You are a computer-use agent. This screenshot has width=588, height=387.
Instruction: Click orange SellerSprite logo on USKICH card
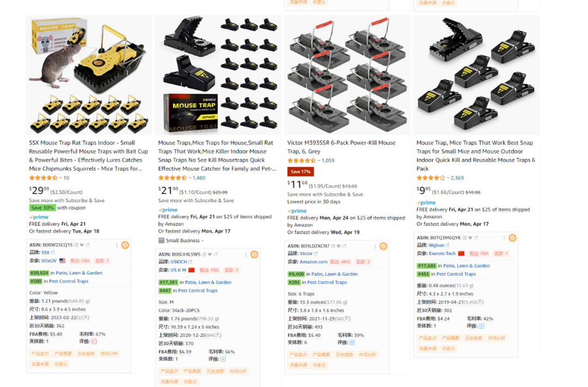click(x=254, y=255)
